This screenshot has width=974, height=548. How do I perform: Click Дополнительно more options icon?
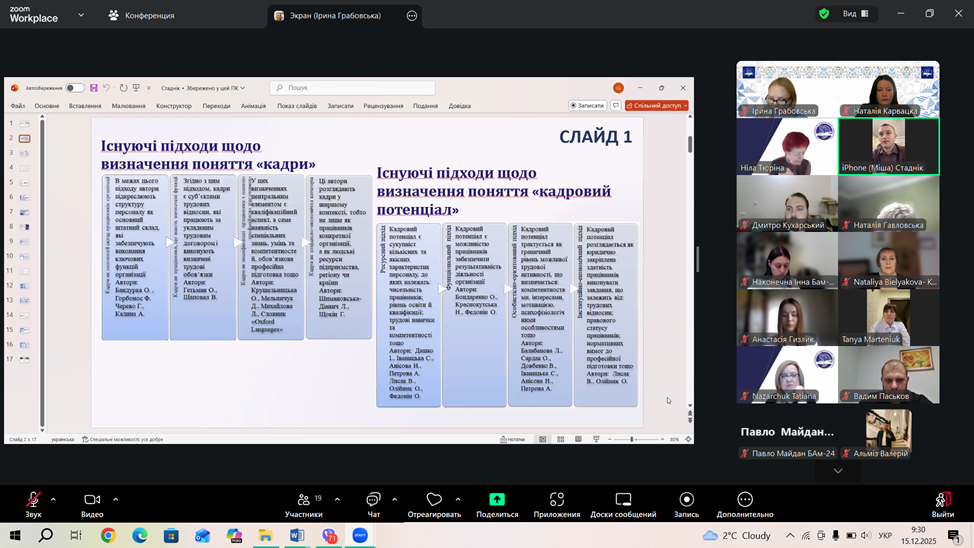click(x=744, y=500)
